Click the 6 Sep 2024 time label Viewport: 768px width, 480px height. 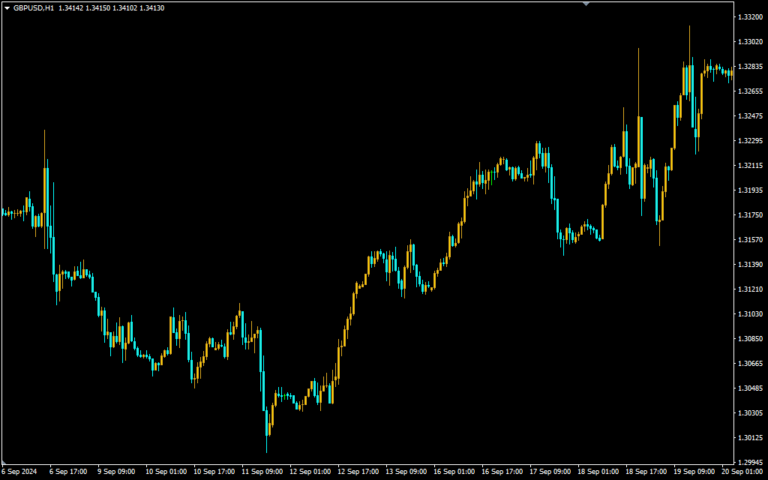click(x=18, y=471)
